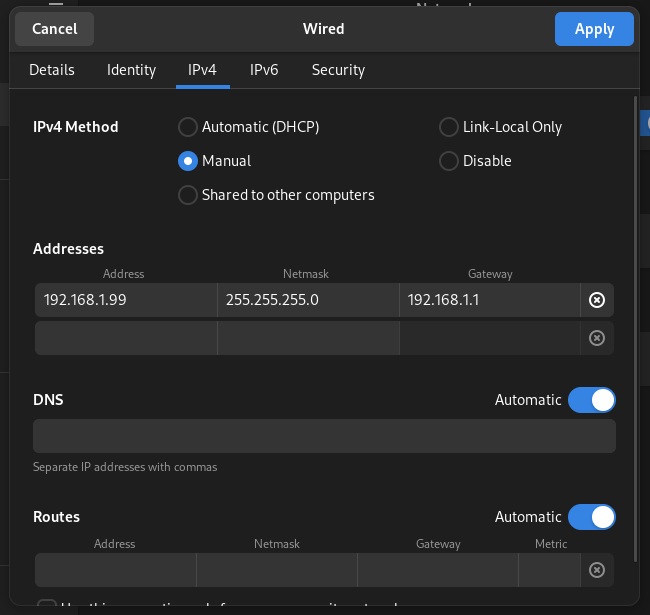
Task: Select the Manual IPv4 method
Action: pos(214,161)
